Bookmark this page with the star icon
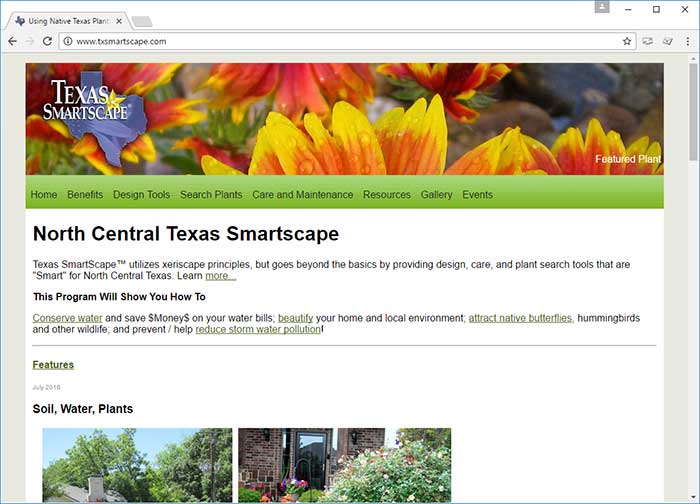This screenshot has width=700, height=504. tap(627, 41)
